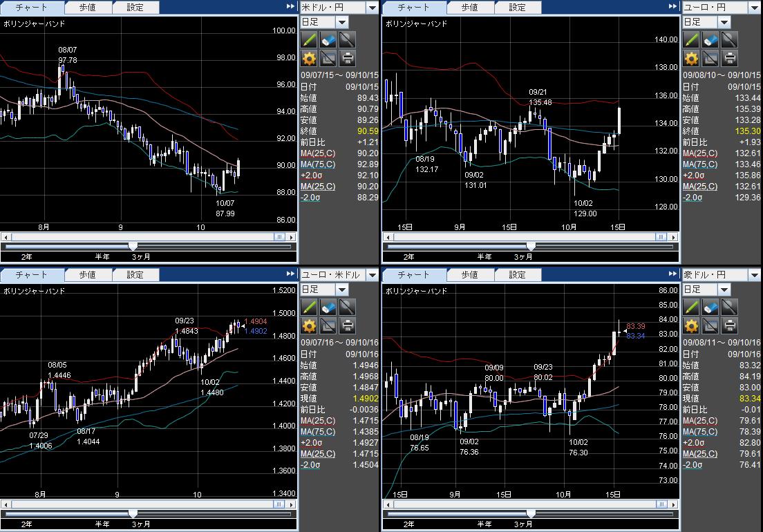Open the 日足 timeframe dropdown in EUR/JPY panel

tap(724, 22)
